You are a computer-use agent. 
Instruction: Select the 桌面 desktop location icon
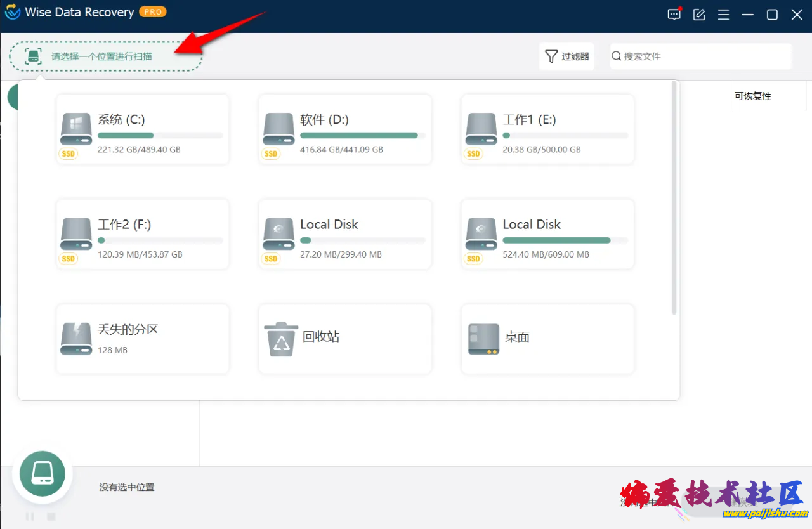tap(483, 339)
